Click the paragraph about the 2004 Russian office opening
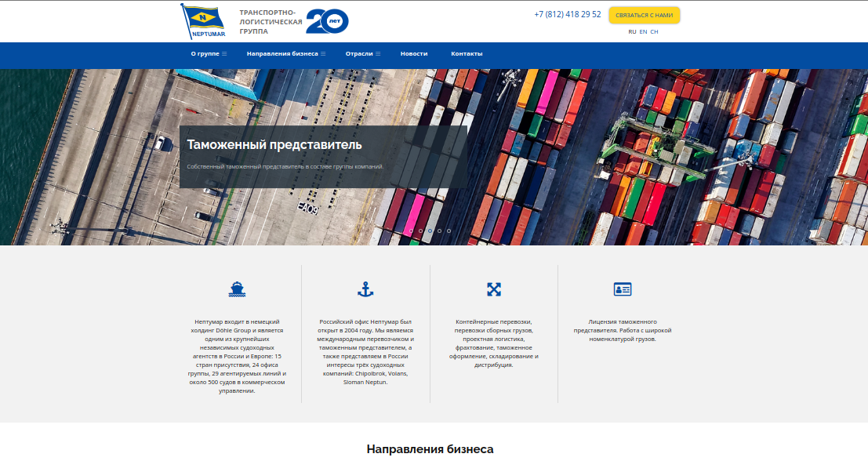Image resolution: width=868 pixels, height=461 pixels. [365, 351]
